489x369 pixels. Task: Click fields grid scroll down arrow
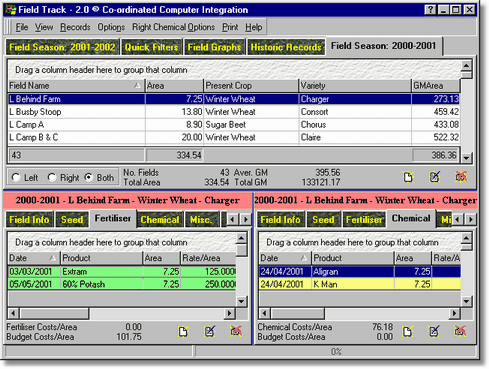pos(466,157)
